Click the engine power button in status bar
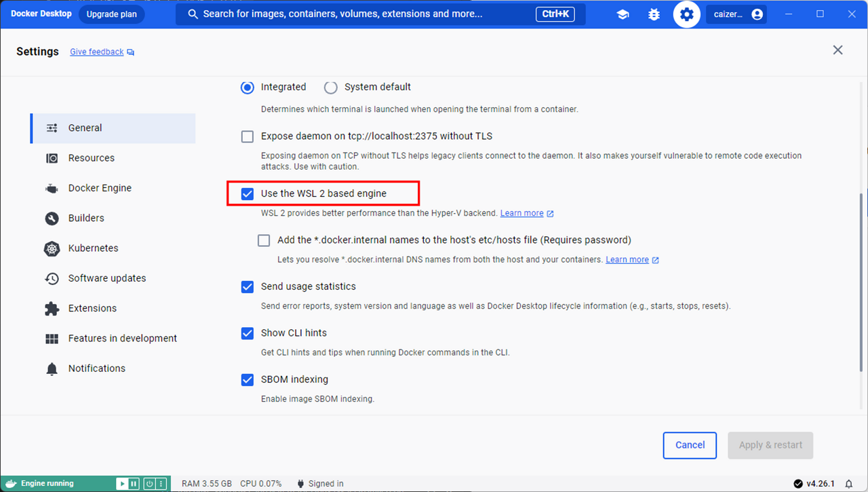Image resolution: width=868 pixels, height=492 pixels. pos(149,484)
